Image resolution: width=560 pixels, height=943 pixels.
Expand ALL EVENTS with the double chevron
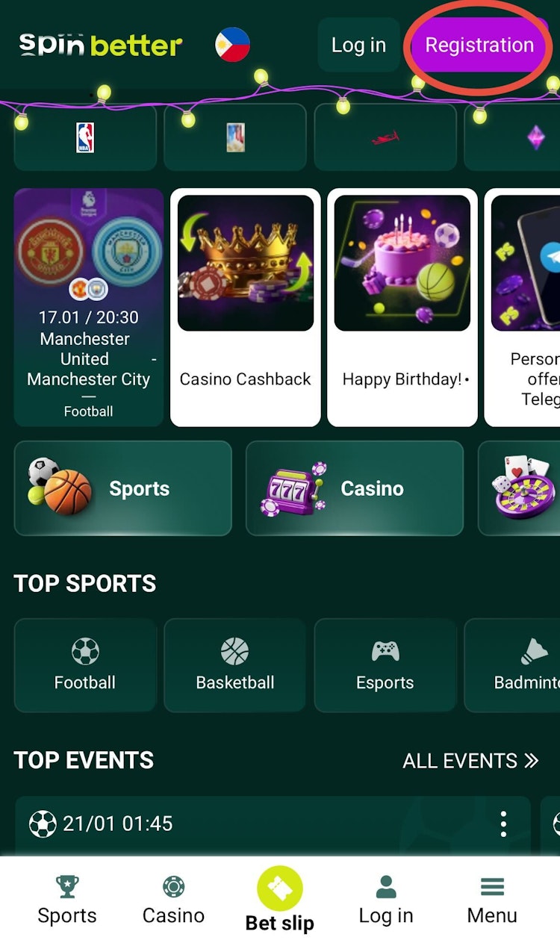pos(470,761)
